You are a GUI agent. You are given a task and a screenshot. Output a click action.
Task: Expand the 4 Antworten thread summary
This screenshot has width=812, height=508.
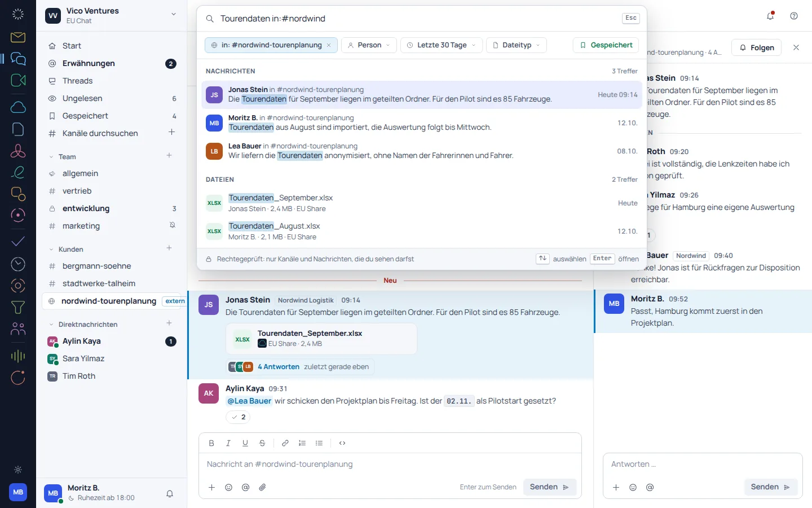click(301, 367)
